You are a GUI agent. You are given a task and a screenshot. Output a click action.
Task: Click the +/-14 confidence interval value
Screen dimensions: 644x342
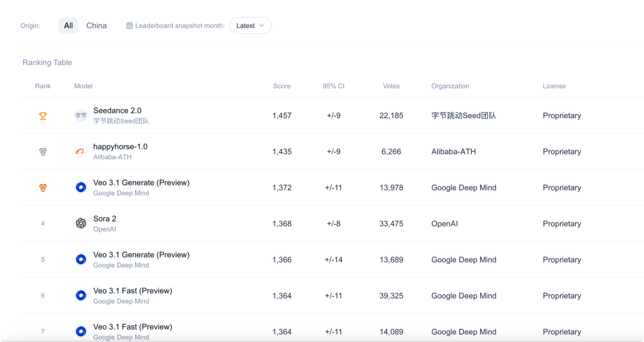click(x=333, y=260)
